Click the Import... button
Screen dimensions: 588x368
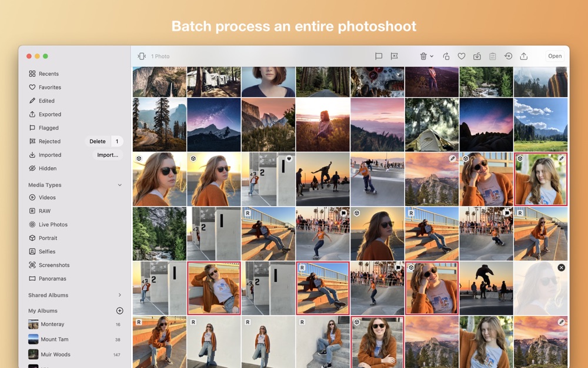point(108,155)
